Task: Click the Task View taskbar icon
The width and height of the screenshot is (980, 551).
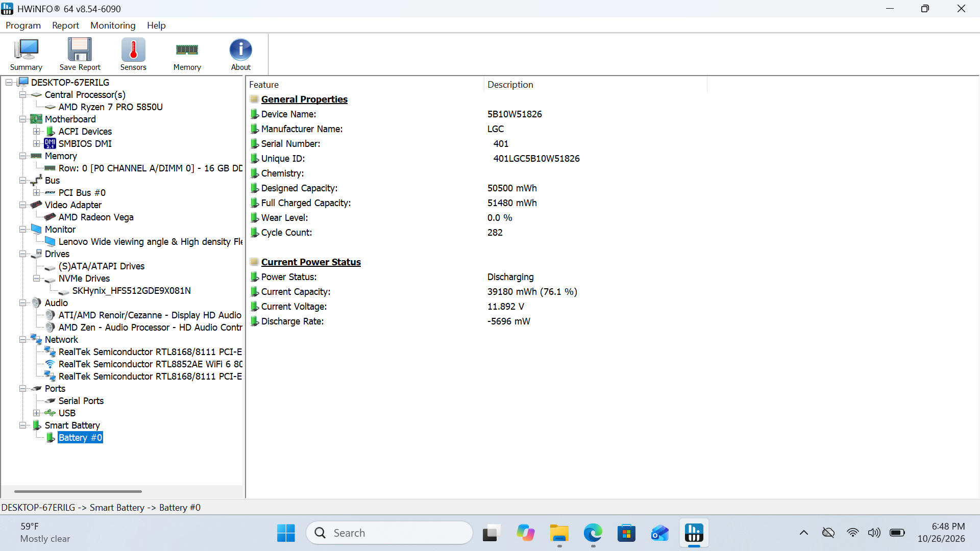Action: point(491,533)
